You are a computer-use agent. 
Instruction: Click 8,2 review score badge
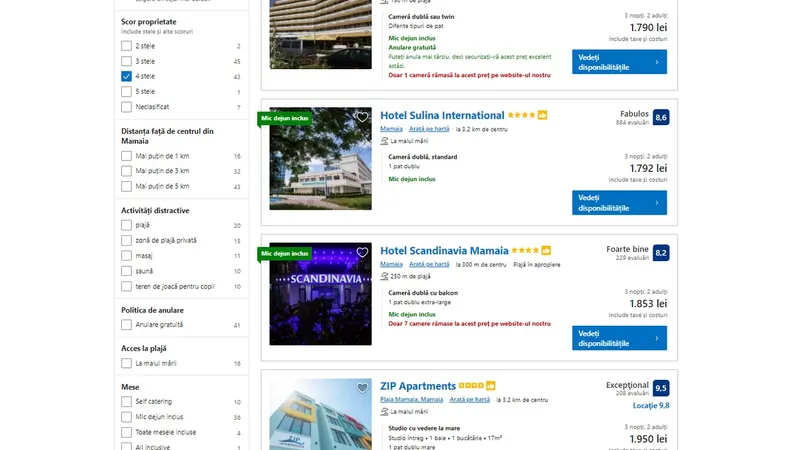661,253
